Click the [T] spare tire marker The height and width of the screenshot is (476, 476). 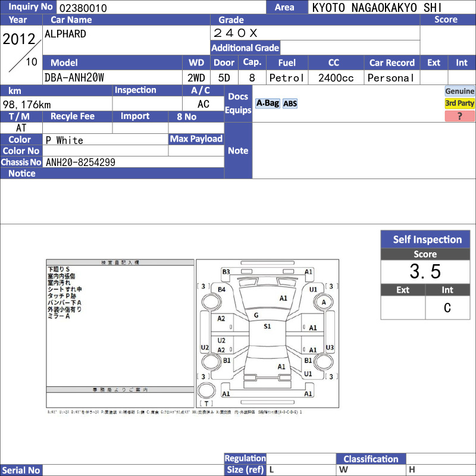click(206, 403)
